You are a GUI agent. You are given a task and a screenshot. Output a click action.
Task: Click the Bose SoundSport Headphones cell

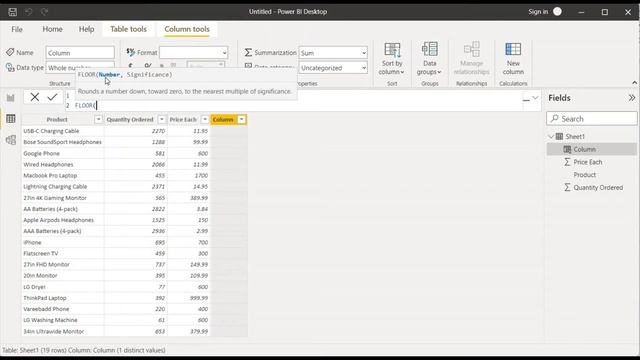pos(63,142)
